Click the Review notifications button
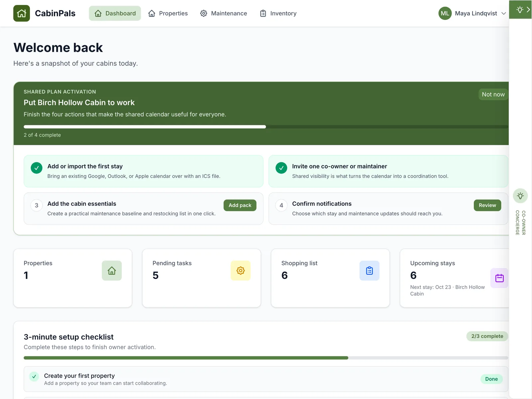 pos(487,205)
